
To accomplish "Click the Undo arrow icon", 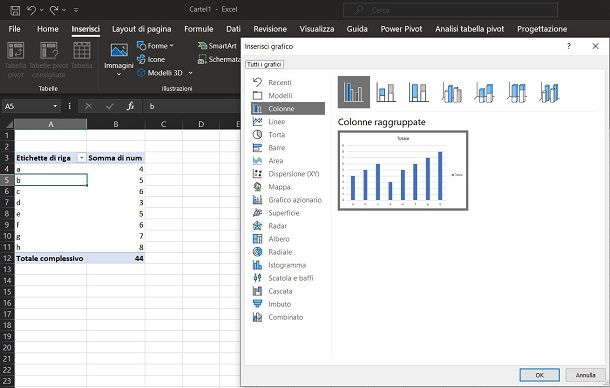I will pyautogui.click(x=31, y=10).
